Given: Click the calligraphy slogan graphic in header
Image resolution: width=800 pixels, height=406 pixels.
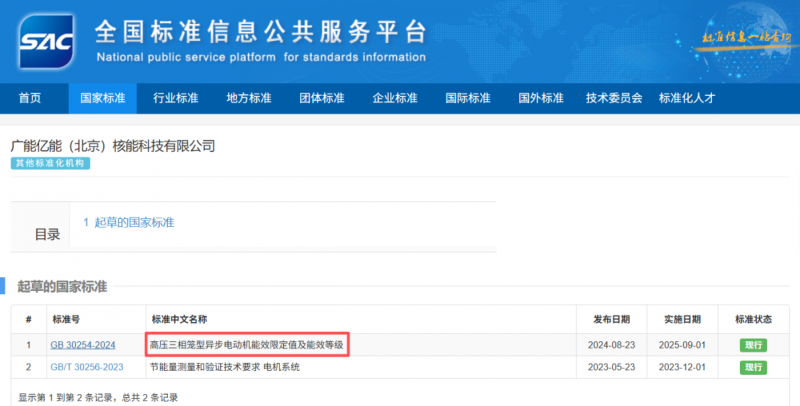Looking at the screenshot, I should tap(732, 39).
